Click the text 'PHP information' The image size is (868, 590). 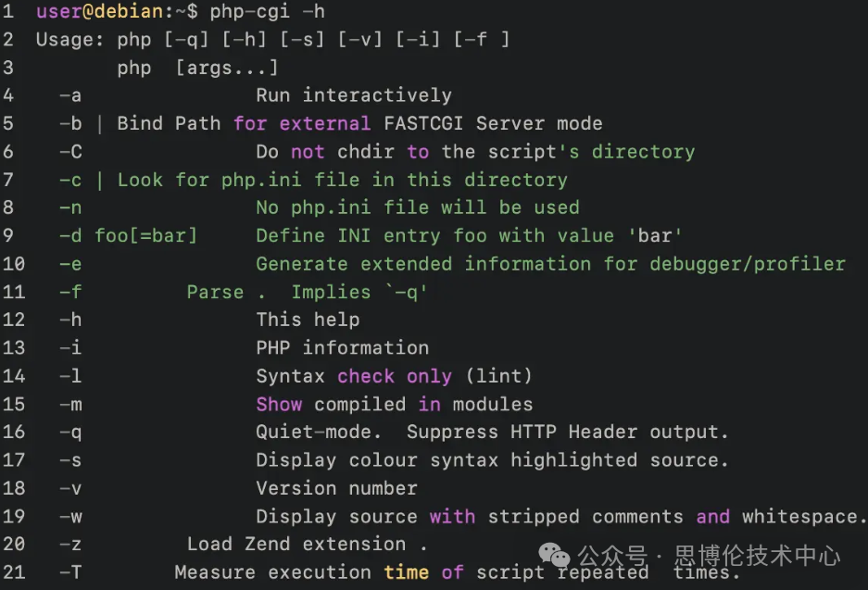(x=342, y=348)
